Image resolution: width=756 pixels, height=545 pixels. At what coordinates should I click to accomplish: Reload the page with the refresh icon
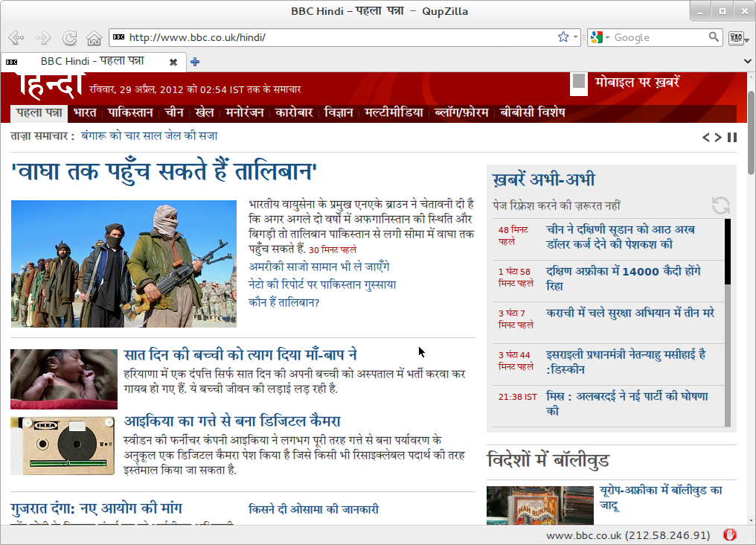point(69,37)
